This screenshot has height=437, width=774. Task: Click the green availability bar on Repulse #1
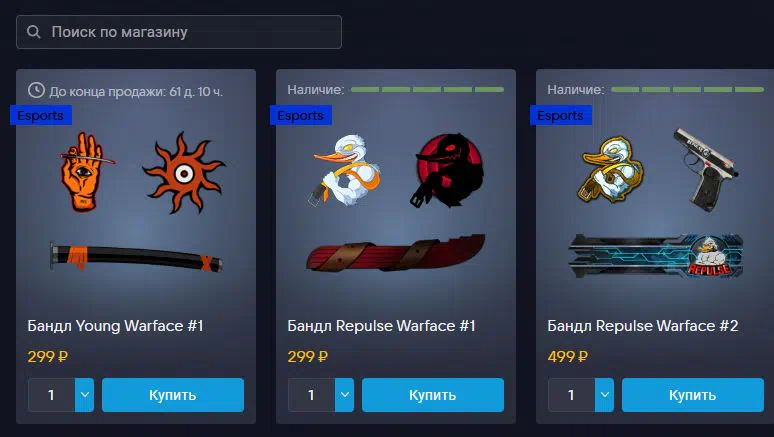coord(427,89)
